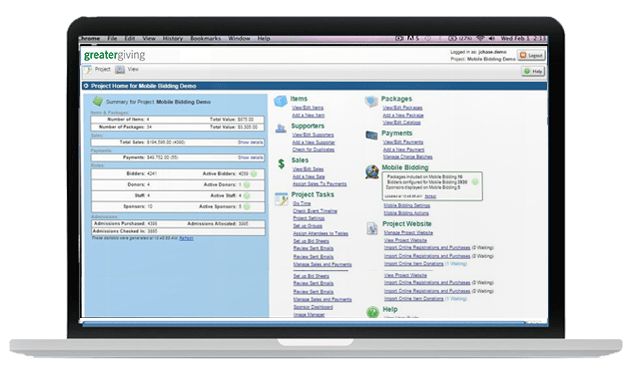Click Add a New Payment link
630x380 pixels.
403,149
